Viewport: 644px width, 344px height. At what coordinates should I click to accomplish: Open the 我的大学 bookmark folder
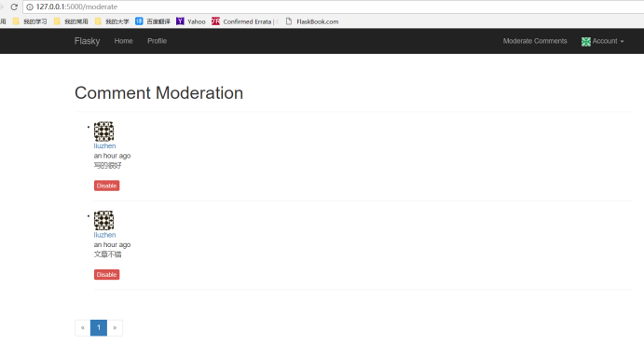tap(112, 21)
